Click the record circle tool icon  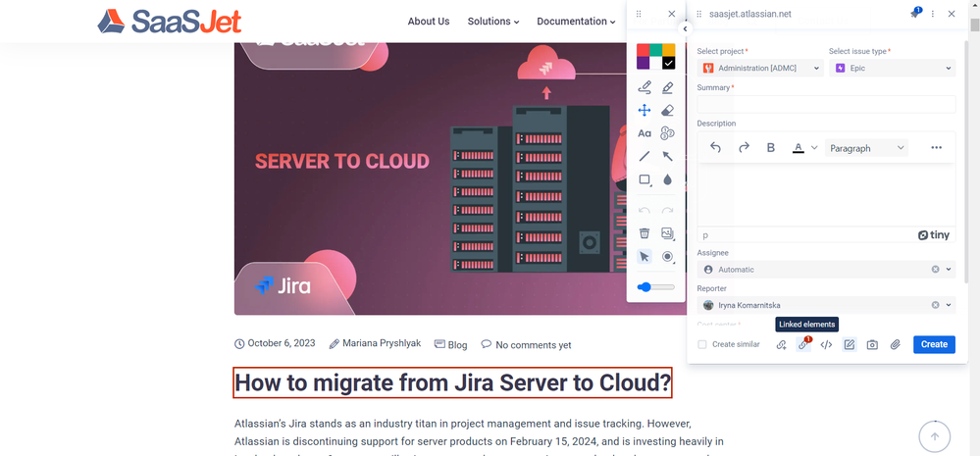[667, 257]
